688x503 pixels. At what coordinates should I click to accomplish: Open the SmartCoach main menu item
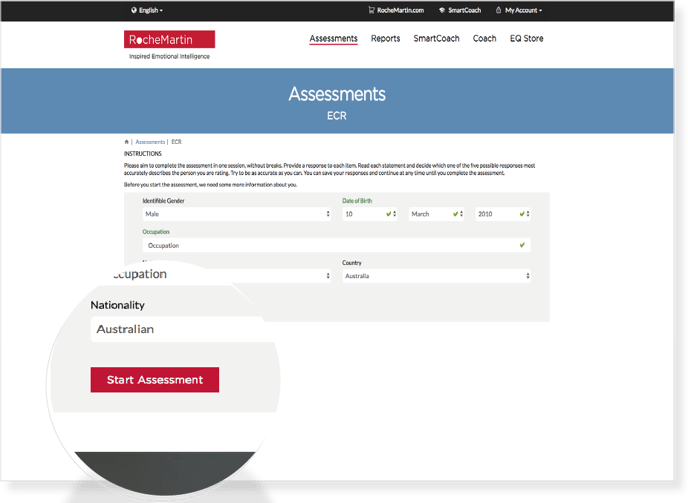tap(436, 39)
